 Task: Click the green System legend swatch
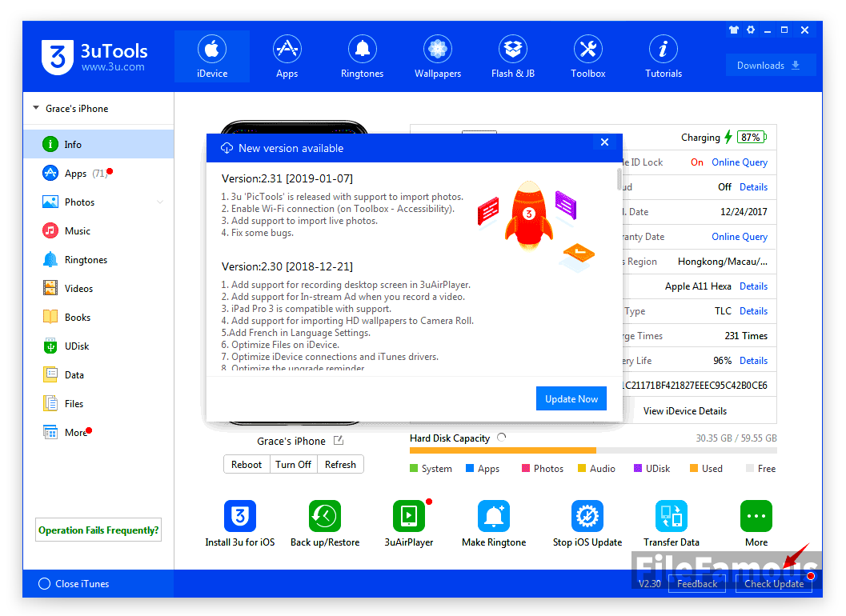pyautogui.click(x=414, y=468)
